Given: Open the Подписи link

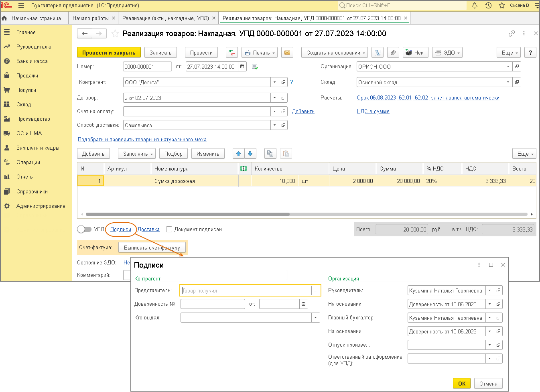Looking at the screenshot, I should click(x=121, y=230).
